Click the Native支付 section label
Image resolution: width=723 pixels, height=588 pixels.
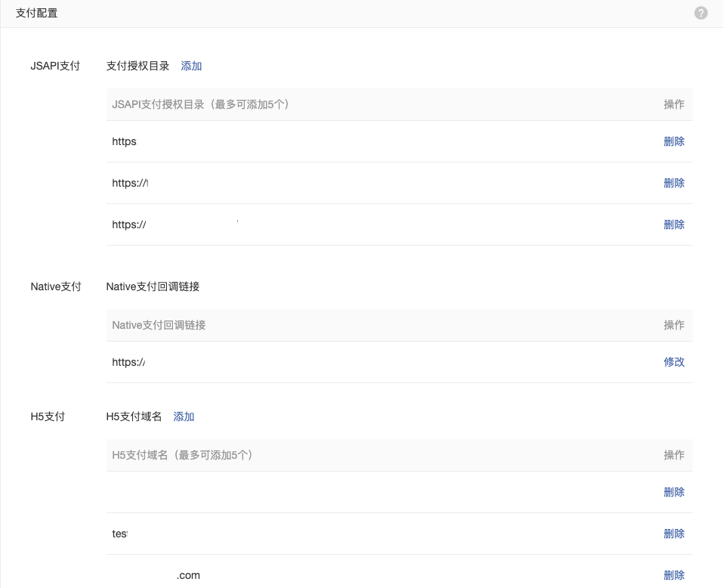pyautogui.click(x=56, y=286)
